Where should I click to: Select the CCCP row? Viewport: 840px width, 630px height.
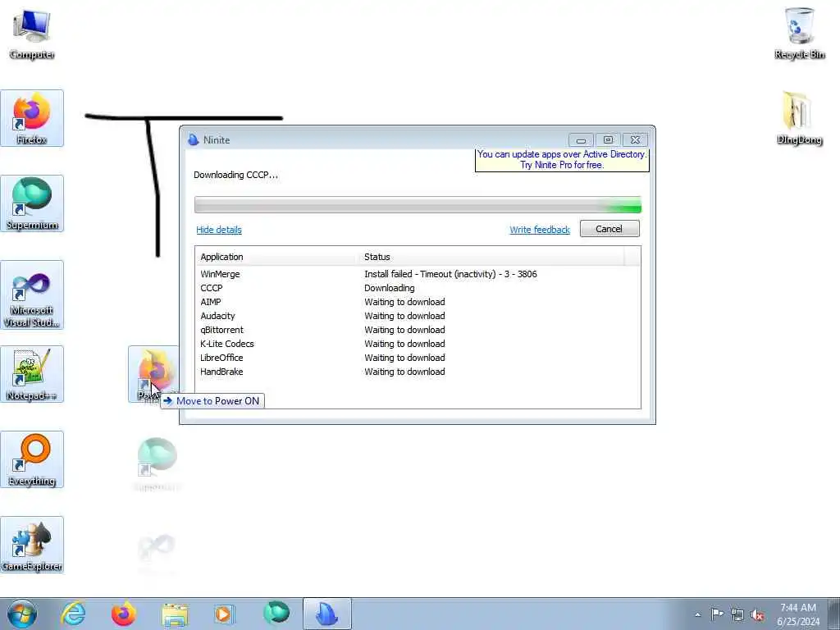tap(418, 288)
